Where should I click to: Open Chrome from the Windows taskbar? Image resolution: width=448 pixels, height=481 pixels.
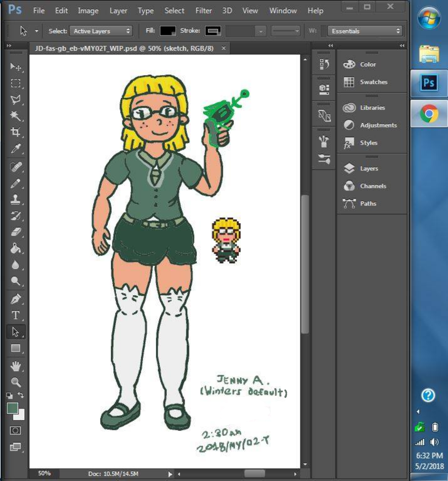(429, 114)
